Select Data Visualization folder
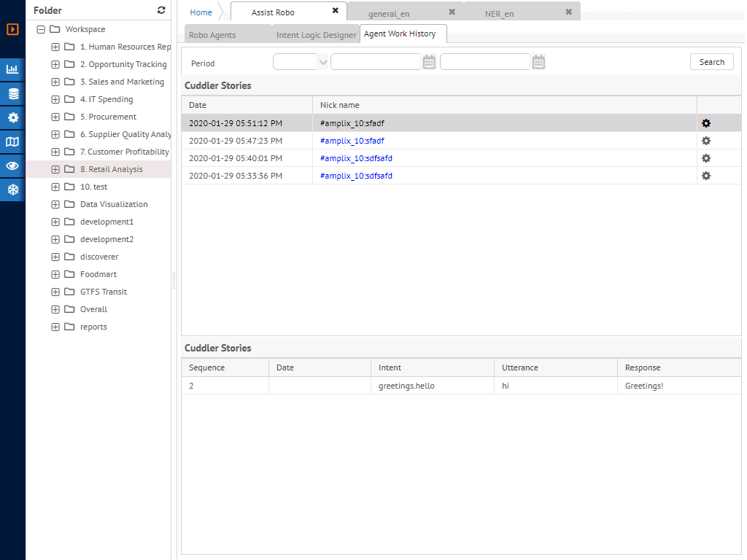Screen dimensions: 747x560 [x=114, y=204]
